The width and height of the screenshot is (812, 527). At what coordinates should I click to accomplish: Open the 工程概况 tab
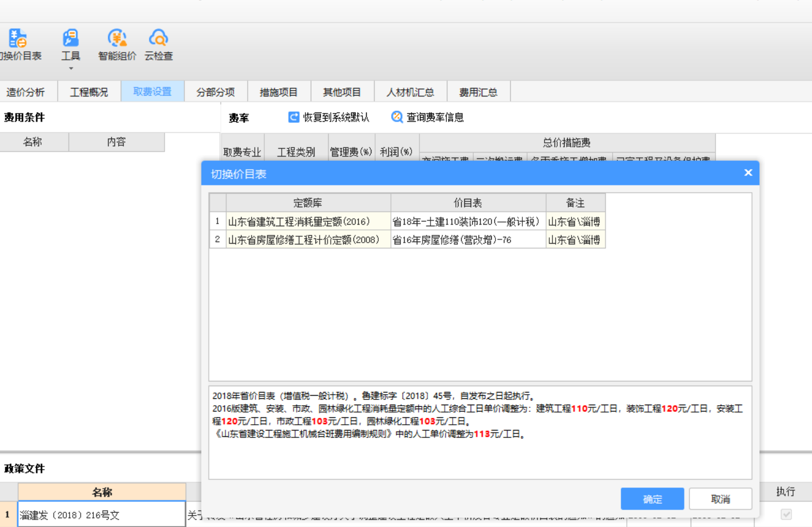[x=89, y=92]
